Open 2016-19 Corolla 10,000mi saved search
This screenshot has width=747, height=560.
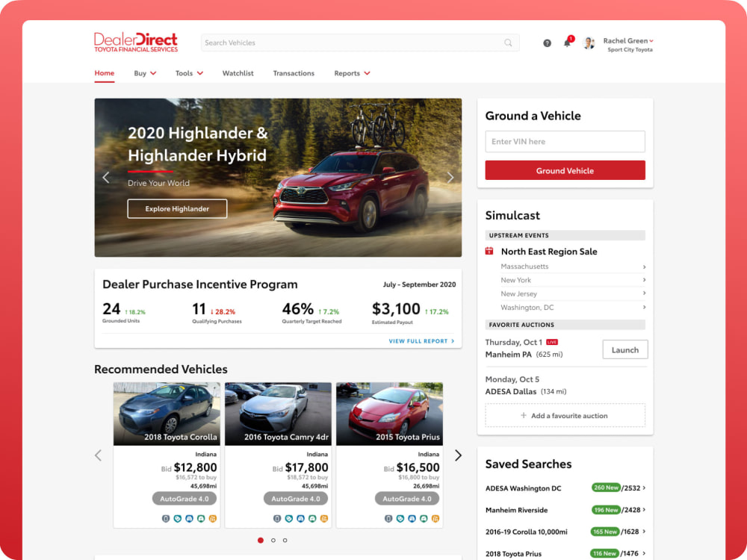[565, 532]
